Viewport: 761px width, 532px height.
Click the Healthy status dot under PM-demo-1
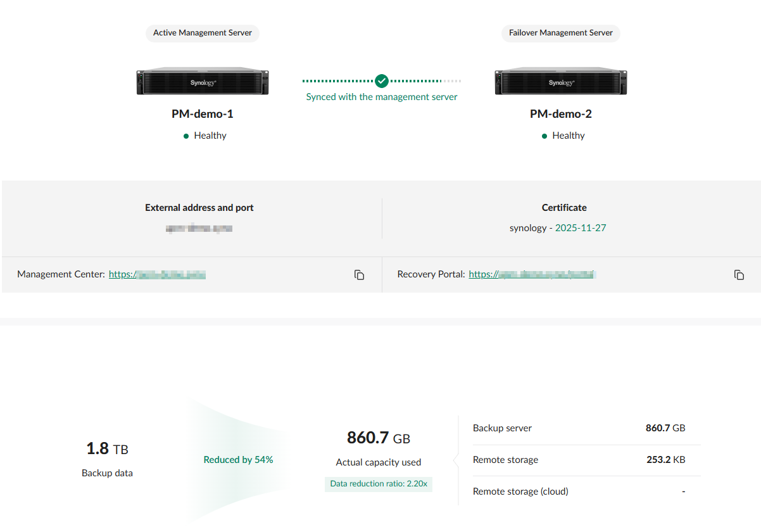(186, 136)
